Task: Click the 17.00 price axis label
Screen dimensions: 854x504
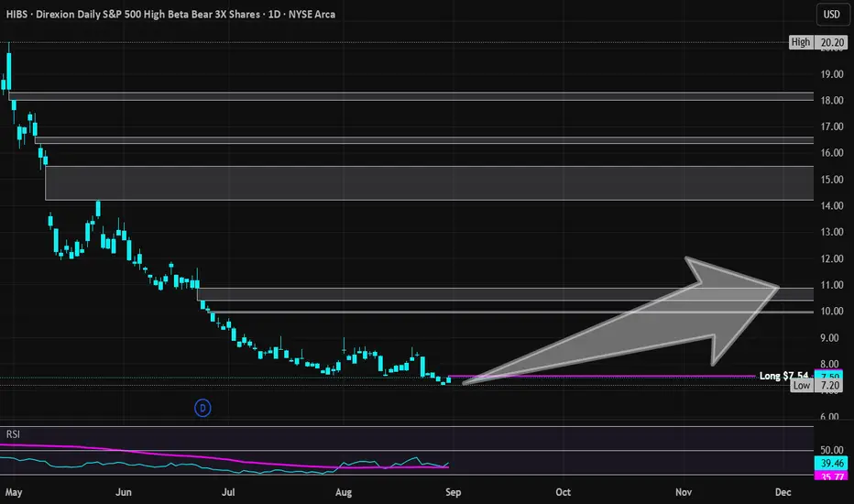Action: click(x=832, y=126)
